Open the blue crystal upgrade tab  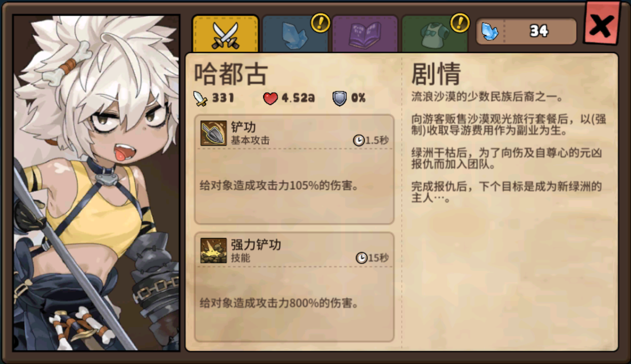coord(295,35)
